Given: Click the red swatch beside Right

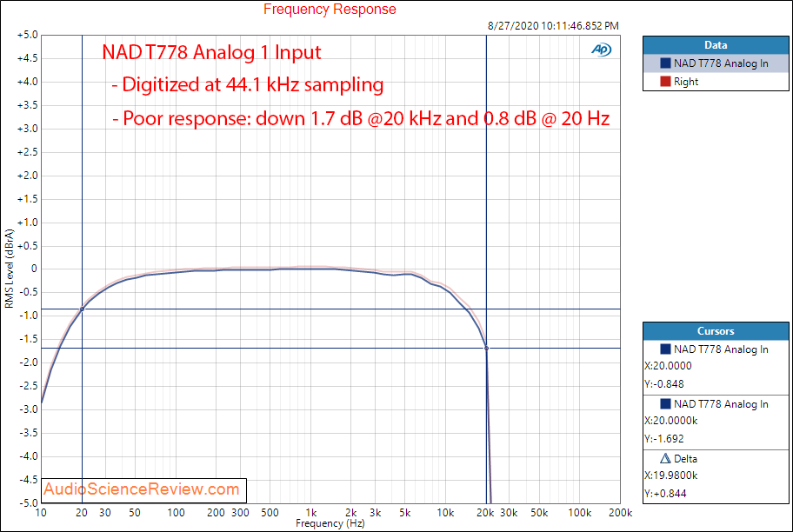Looking at the screenshot, I should [x=665, y=82].
